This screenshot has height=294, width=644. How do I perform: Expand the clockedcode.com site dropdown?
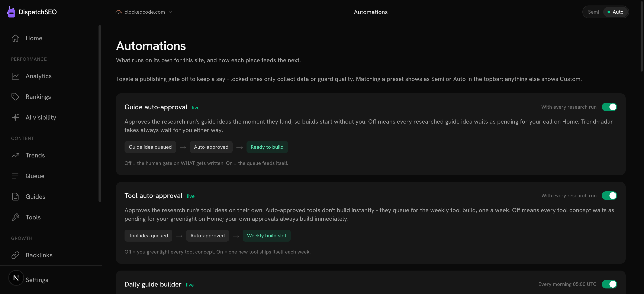point(144,12)
